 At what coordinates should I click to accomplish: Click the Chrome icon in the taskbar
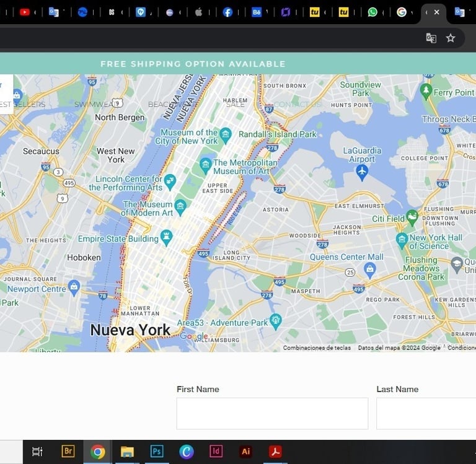click(98, 452)
